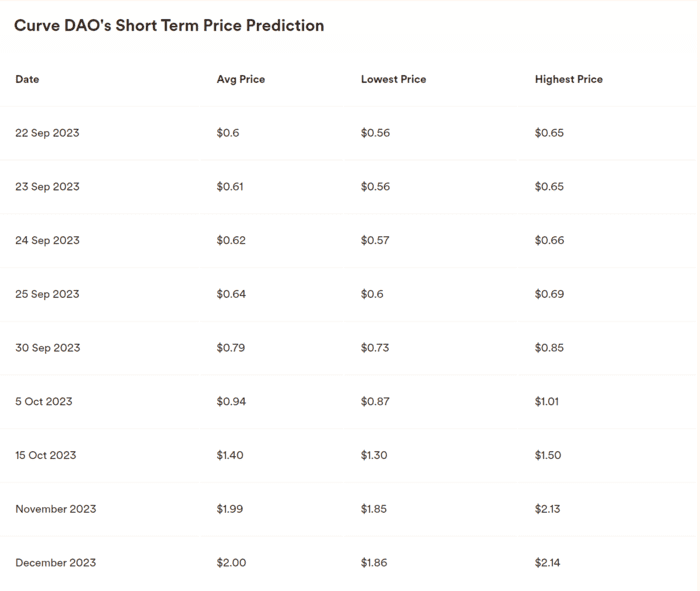This screenshot has height=591, width=700.
Task: Click the Highest Price column header
Action: pyautogui.click(x=569, y=79)
